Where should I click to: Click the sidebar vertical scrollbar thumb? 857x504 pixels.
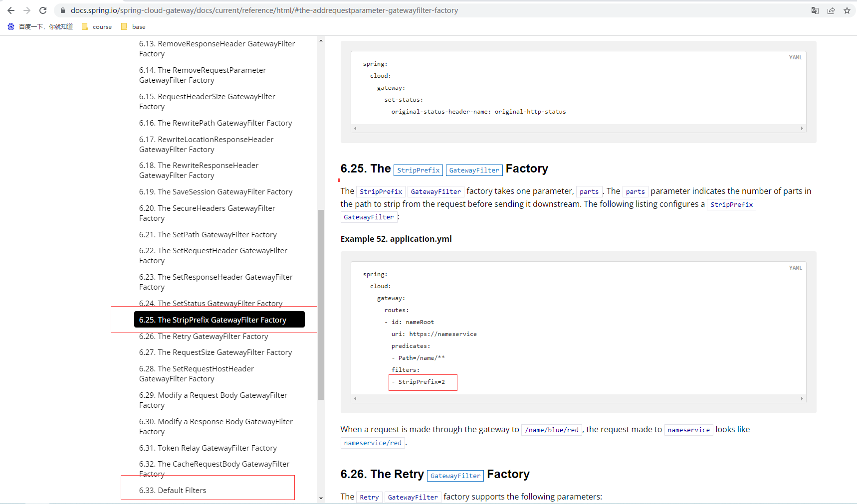tap(321, 305)
